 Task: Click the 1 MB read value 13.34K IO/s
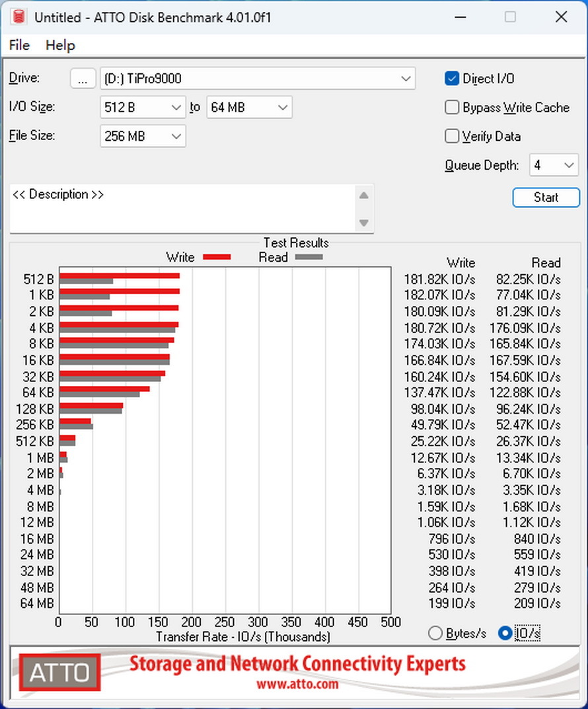528,458
